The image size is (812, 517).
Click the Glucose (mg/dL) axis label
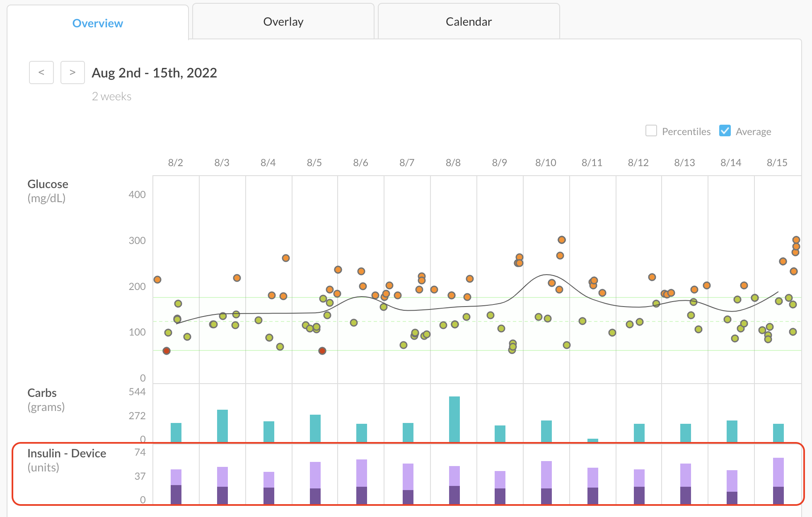47,191
